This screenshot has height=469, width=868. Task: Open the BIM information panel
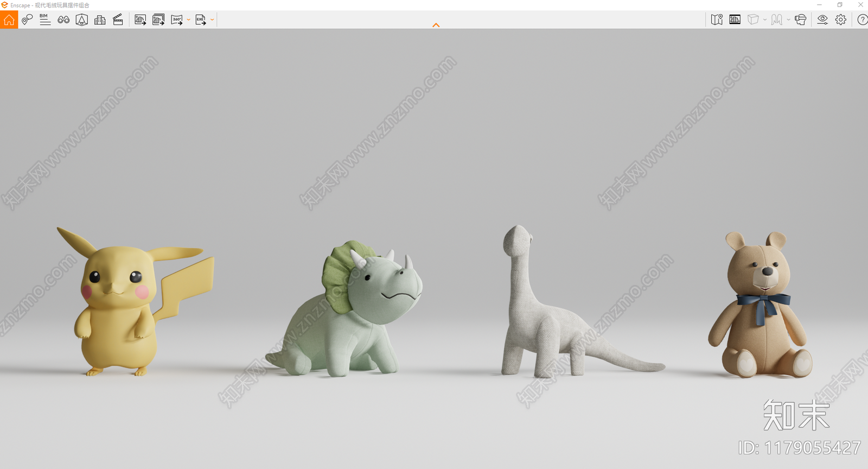point(45,20)
